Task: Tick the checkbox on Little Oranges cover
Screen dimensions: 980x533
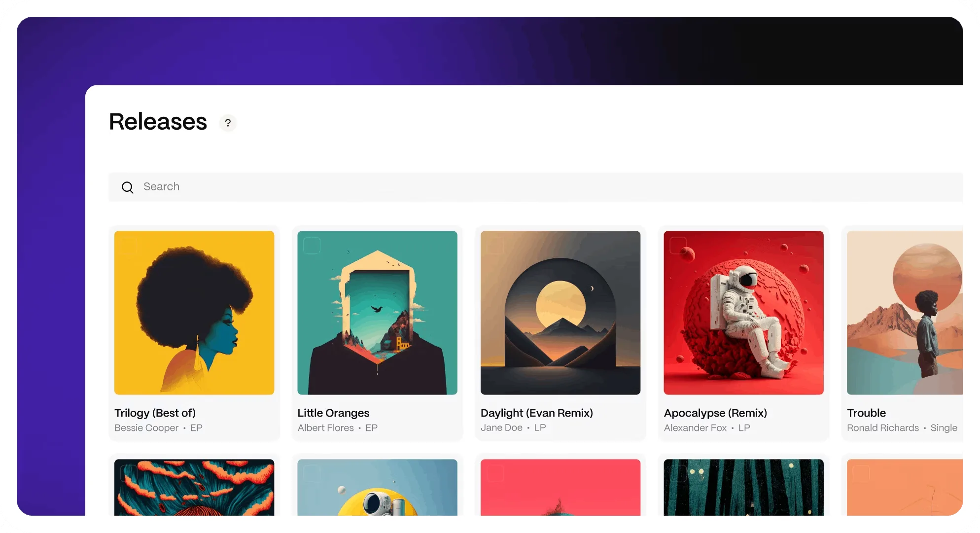Action: [312, 246]
